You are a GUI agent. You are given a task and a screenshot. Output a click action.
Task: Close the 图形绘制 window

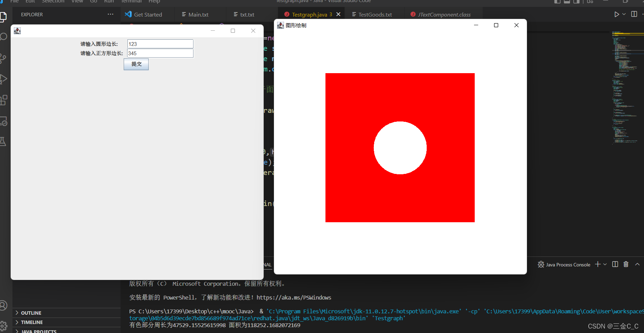tap(517, 25)
